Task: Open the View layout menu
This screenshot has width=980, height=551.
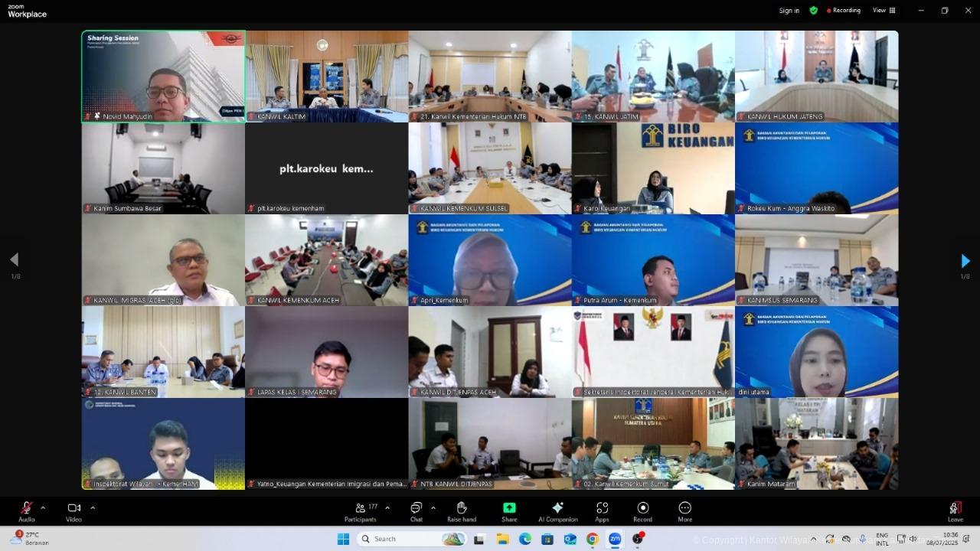Action: [884, 11]
